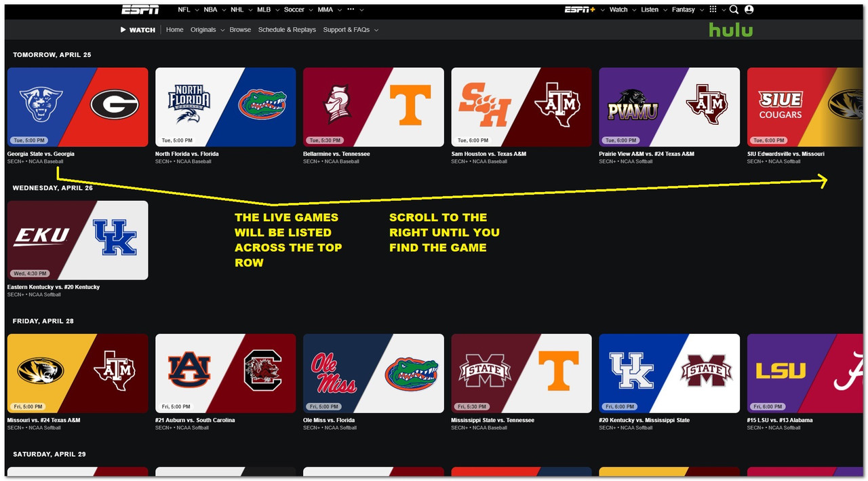Click the Kentucky UK logo on Wednesday card
Image resolution: width=868 pixels, height=481 pixels.
point(115,237)
